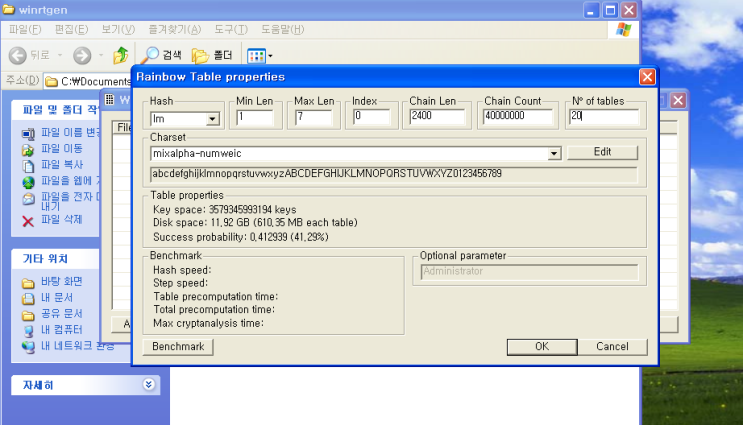
Task: Click the Copy file (파일 복사) task icon
Action: pyautogui.click(x=28, y=166)
